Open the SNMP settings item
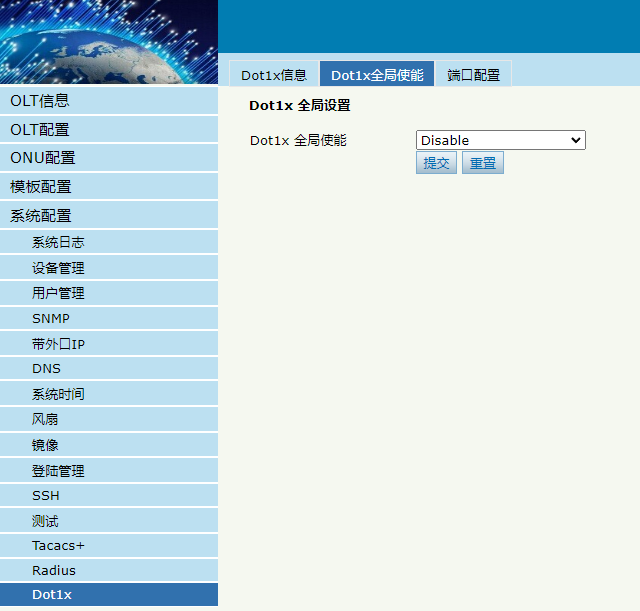The height and width of the screenshot is (611, 640). click(109, 318)
